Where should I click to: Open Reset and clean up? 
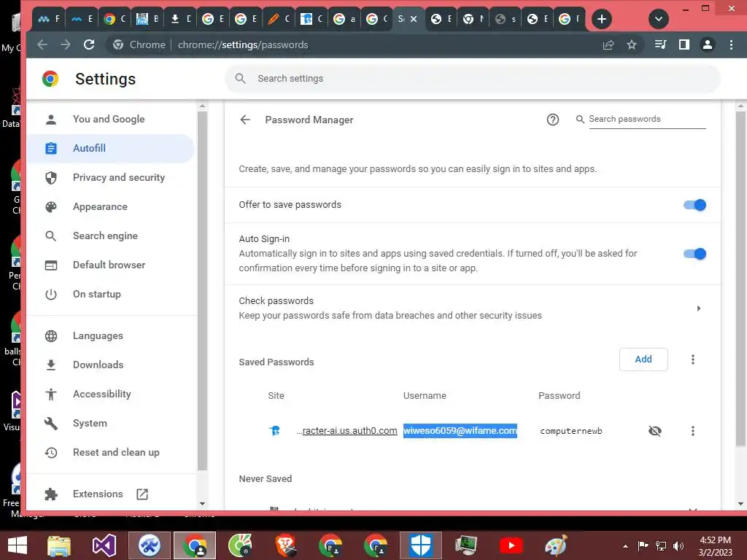pyautogui.click(x=111, y=452)
